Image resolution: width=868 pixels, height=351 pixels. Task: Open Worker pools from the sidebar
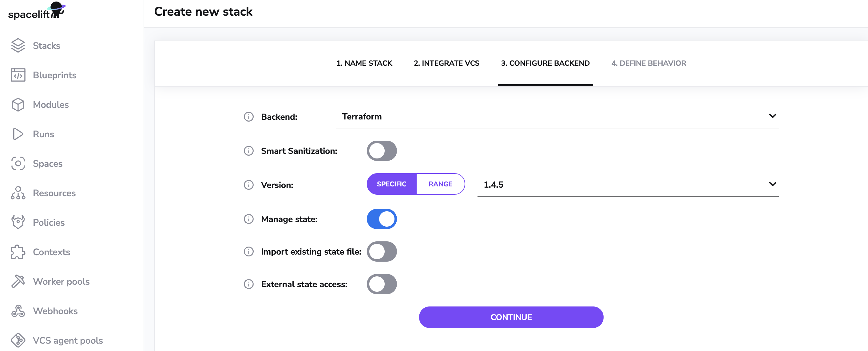[x=61, y=281]
